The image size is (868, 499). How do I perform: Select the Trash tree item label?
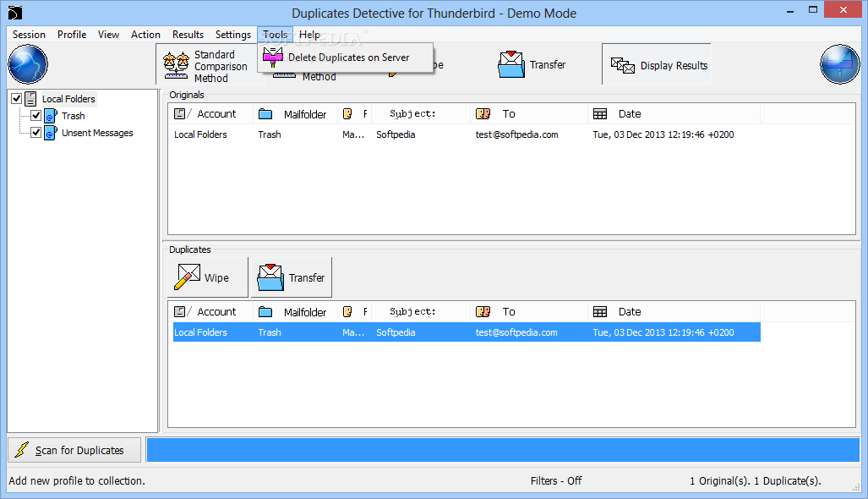coord(73,116)
